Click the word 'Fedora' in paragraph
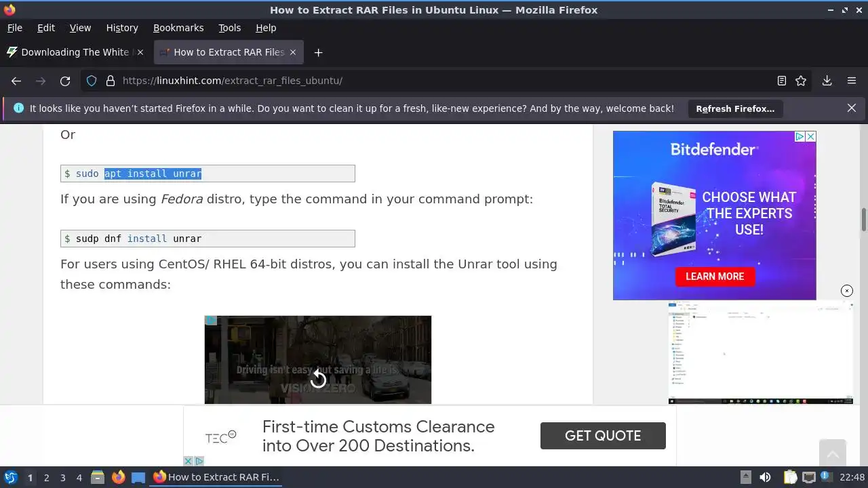This screenshot has width=868, height=488. click(x=182, y=199)
